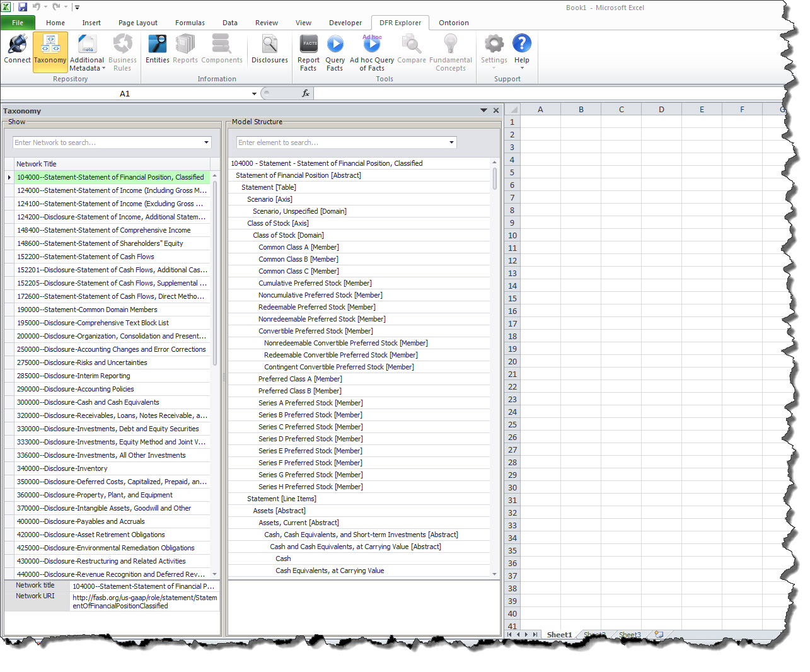Select Convertible Preferred Stock [Member]
810x672 pixels.
coord(316,331)
